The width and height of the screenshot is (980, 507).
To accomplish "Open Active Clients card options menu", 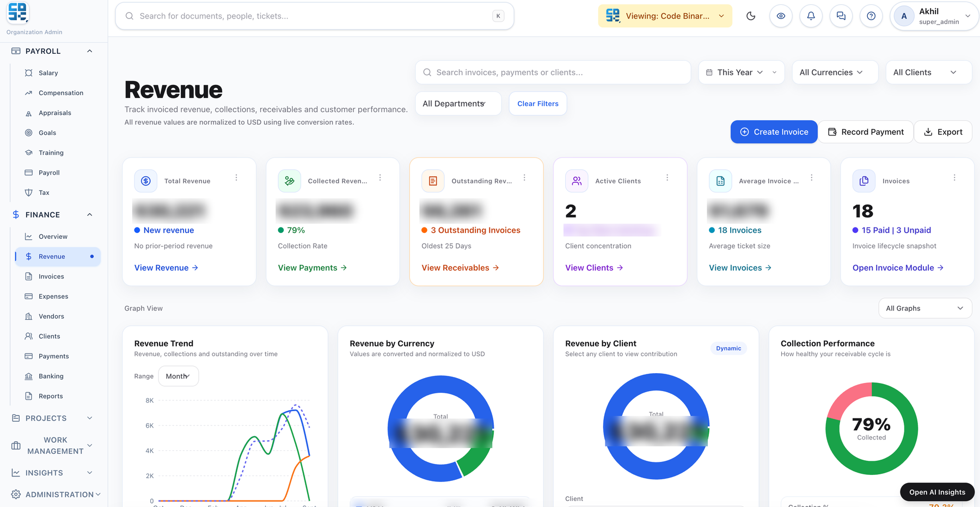I will [x=667, y=178].
